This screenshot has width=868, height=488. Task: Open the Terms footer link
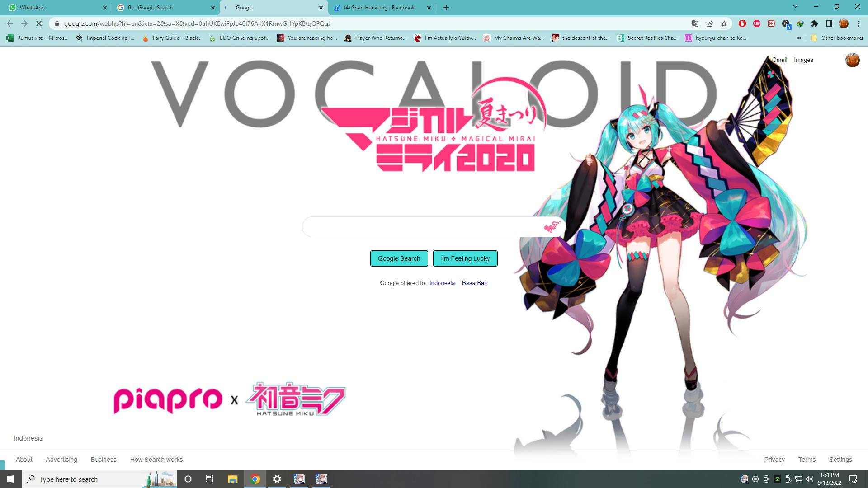pos(807,460)
